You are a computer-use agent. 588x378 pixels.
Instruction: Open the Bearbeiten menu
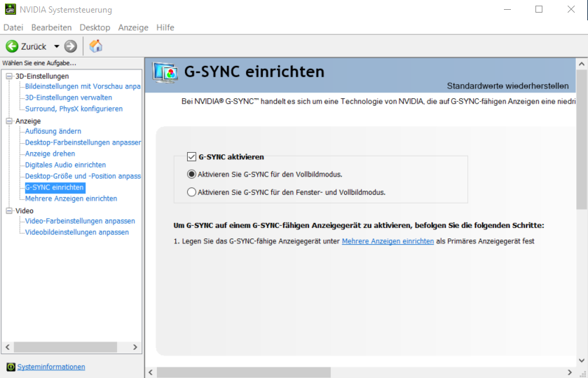coord(51,27)
